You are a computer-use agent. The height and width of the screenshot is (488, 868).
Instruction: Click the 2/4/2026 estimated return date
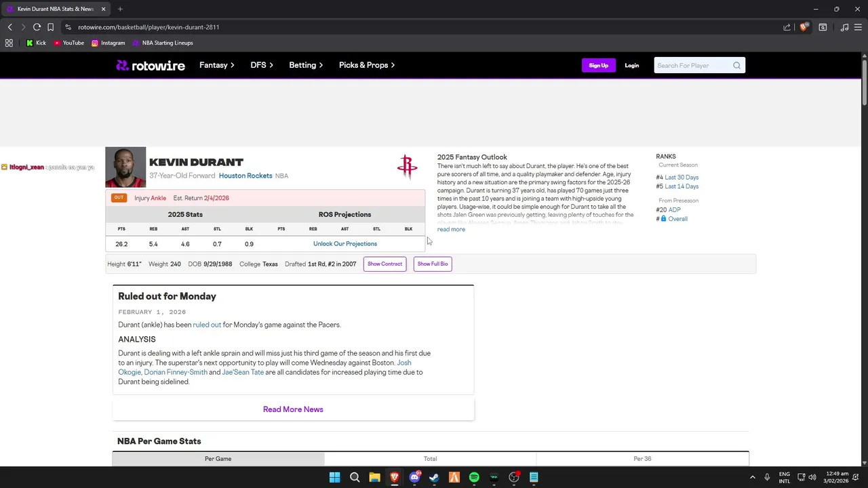click(x=216, y=198)
